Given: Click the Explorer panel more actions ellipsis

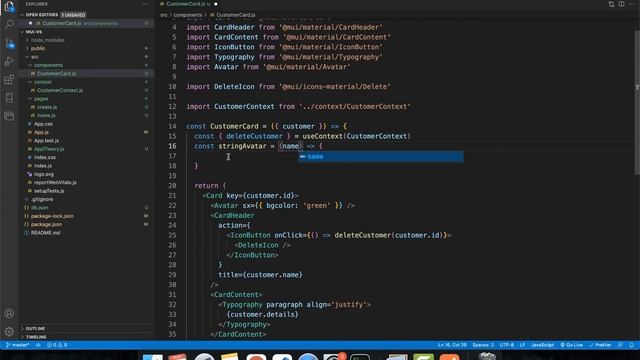Looking at the screenshot, I should [146, 4].
